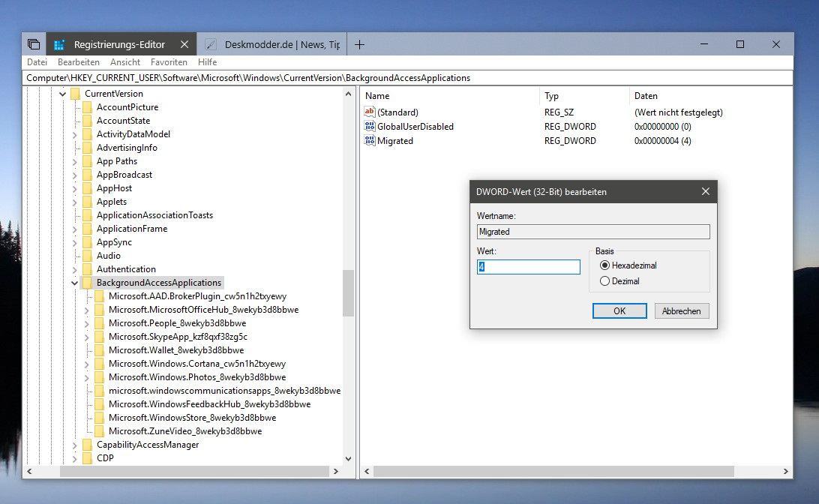Click the tree pane vertical scrollbar thumb
Viewport: 819px width, 504px height.
click(x=349, y=293)
